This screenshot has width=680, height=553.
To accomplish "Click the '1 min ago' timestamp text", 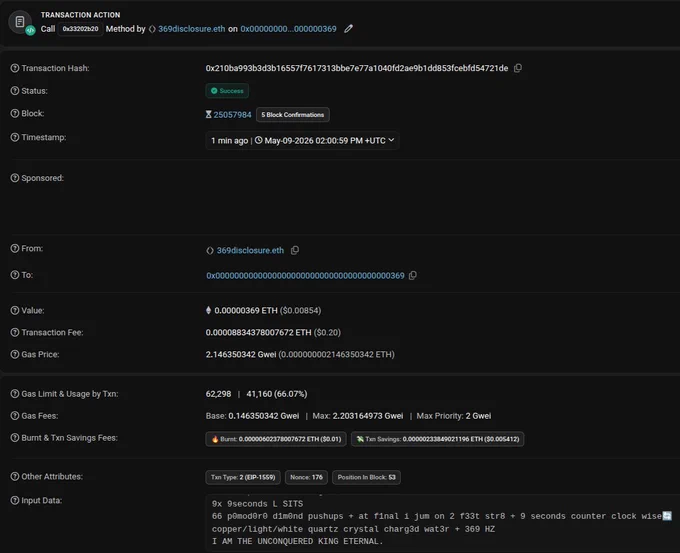I will point(229,141).
